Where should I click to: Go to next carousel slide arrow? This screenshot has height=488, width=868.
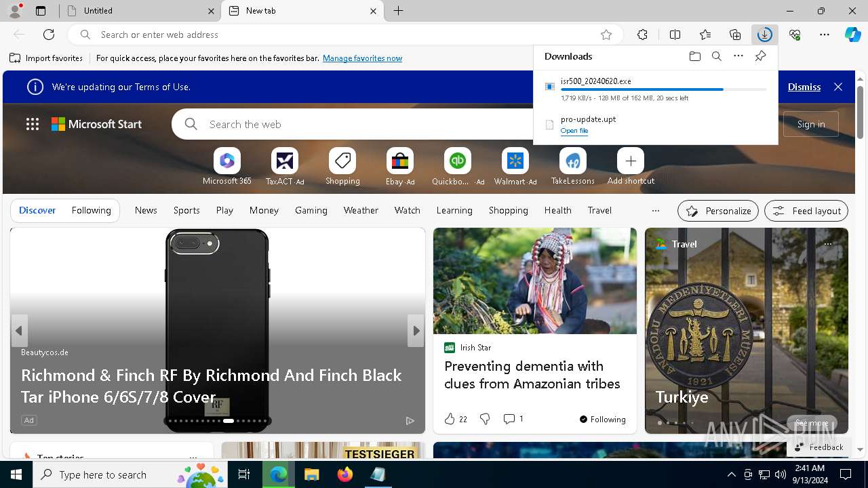coord(416,331)
